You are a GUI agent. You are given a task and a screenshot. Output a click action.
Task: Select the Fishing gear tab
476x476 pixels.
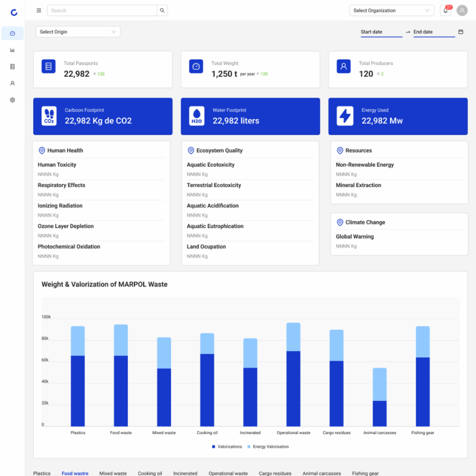(x=365, y=473)
